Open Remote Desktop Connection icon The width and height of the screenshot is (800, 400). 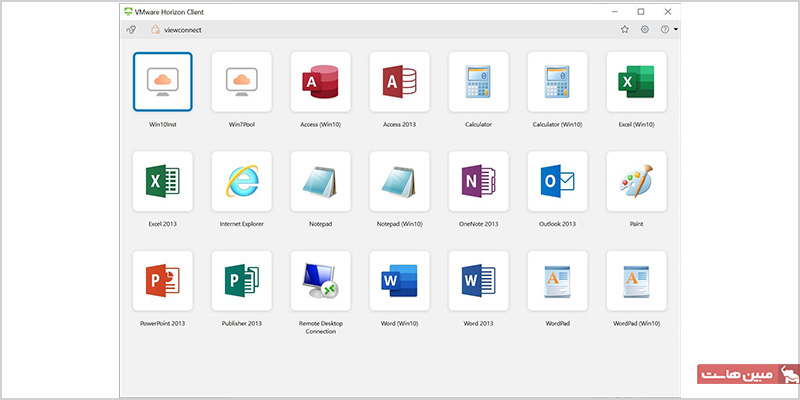point(320,281)
